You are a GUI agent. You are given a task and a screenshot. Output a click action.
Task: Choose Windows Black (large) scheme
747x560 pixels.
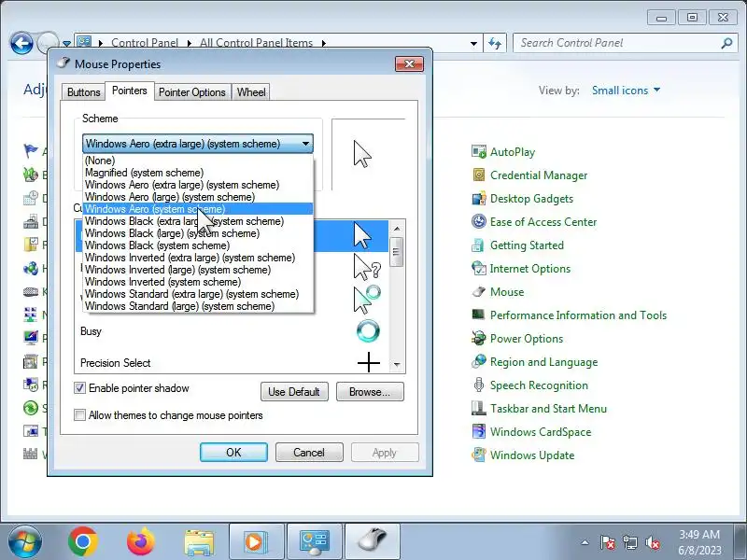(198, 233)
